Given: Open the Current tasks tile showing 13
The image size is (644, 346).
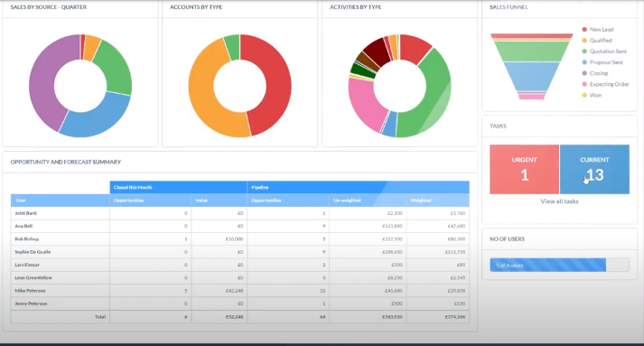Looking at the screenshot, I should click(594, 169).
